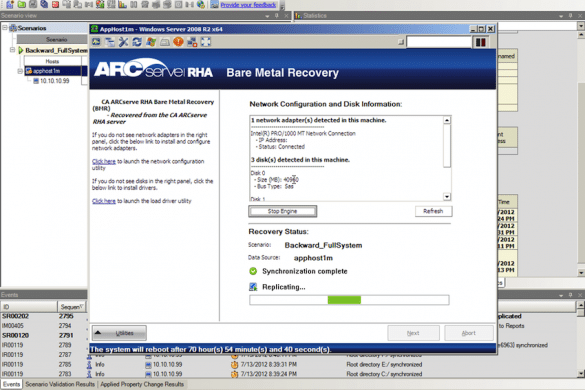Click the orange exclamation alert toolbar icon

click(178, 42)
